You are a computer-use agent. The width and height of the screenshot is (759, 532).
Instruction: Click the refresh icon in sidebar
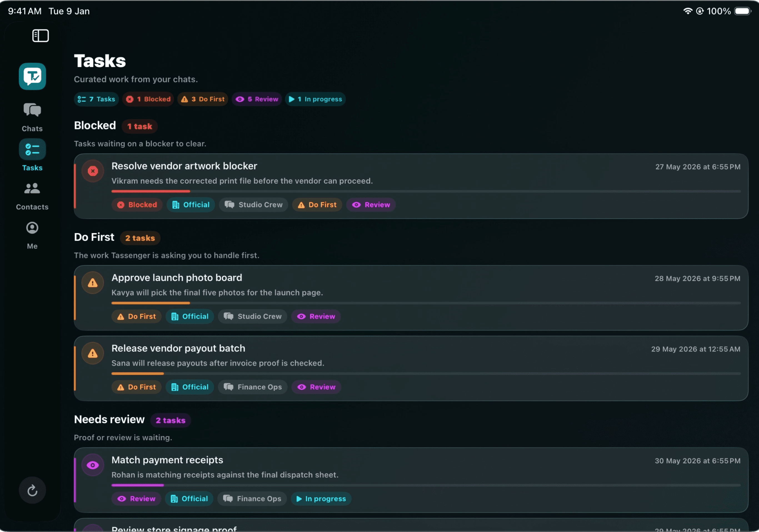[32, 490]
